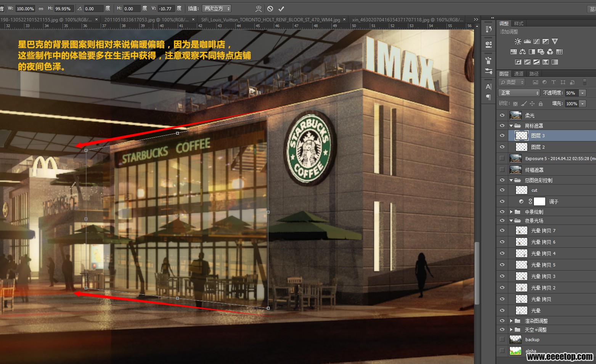The height and width of the screenshot is (364, 596).
Task: Add a Color Balance adjustment
Action: 522,51
